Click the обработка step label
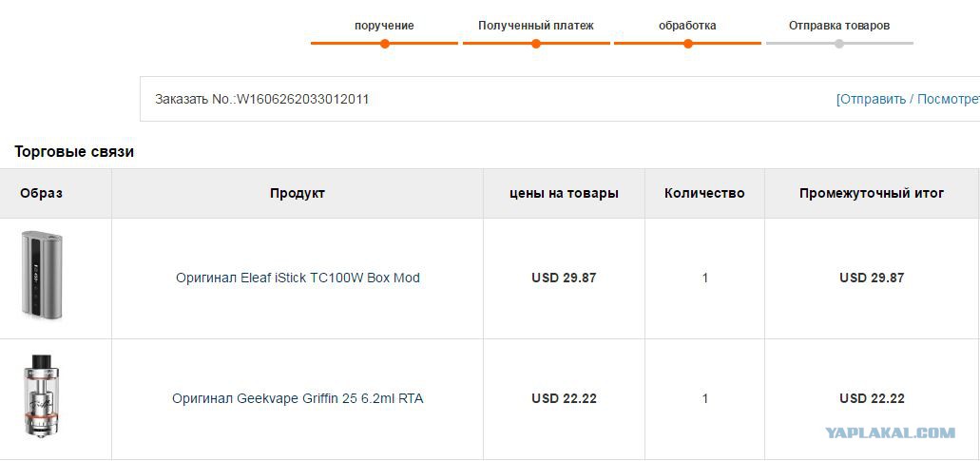Viewport: 980px width, 461px height. coord(687,26)
